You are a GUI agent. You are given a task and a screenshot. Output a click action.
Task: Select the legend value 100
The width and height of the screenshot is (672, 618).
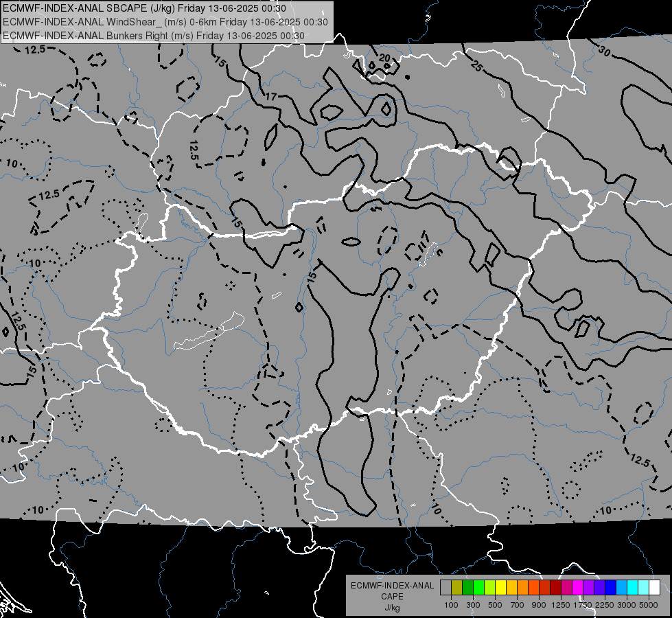click(x=451, y=605)
